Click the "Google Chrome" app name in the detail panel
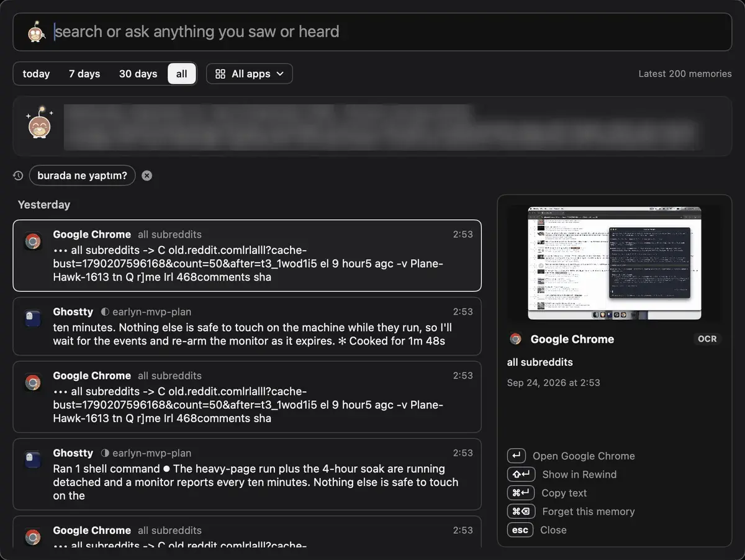This screenshot has height=560, width=745. pos(572,339)
